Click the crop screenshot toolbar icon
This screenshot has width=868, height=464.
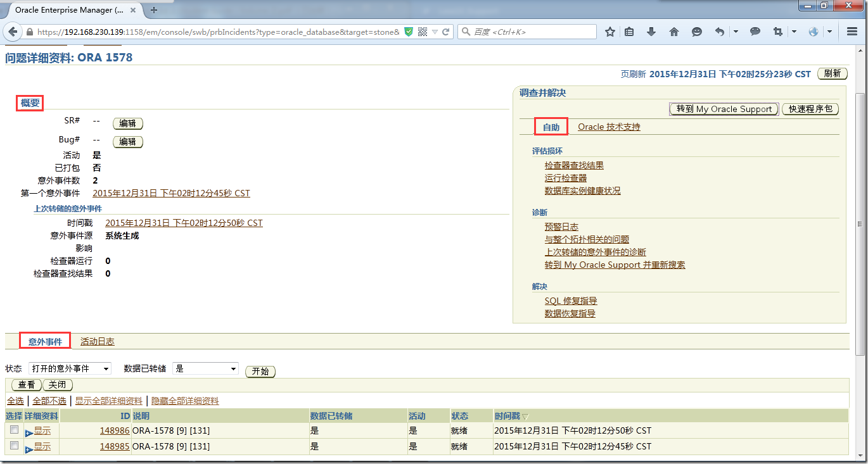click(x=778, y=32)
